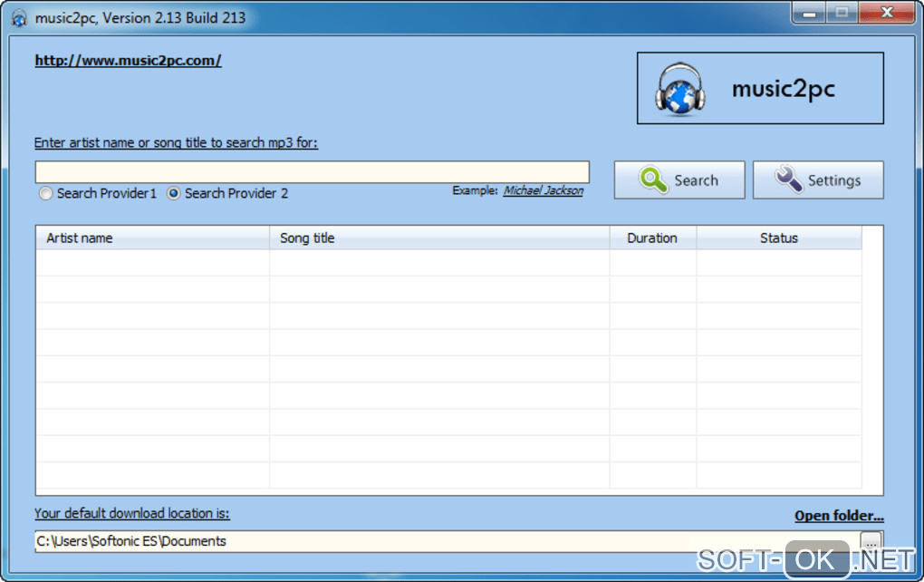The image size is (924, 582).
Task: Click the browse (...) button for download location
Action: tap(871, 542)
